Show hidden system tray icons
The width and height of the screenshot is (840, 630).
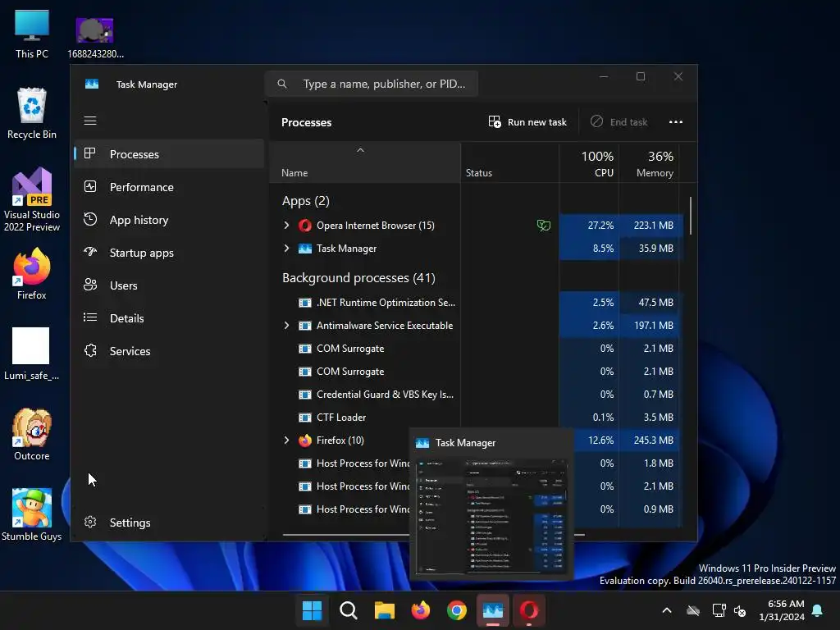667,610
